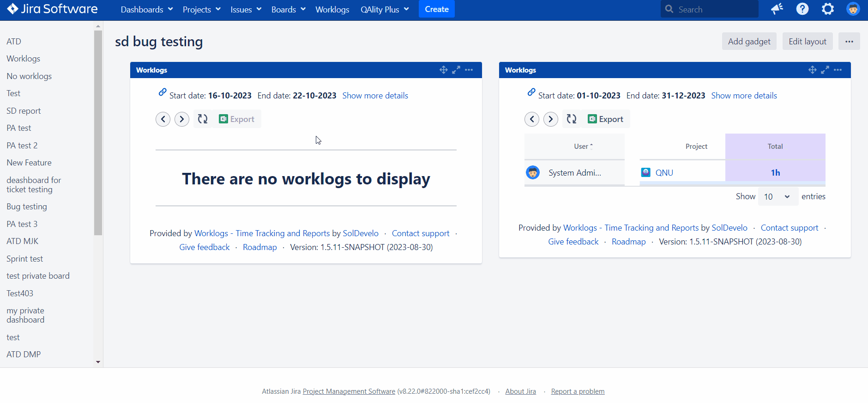This screenshot has height=403, width=868.
Task: Sort the table by User column
Action: [x=583, y=147]
